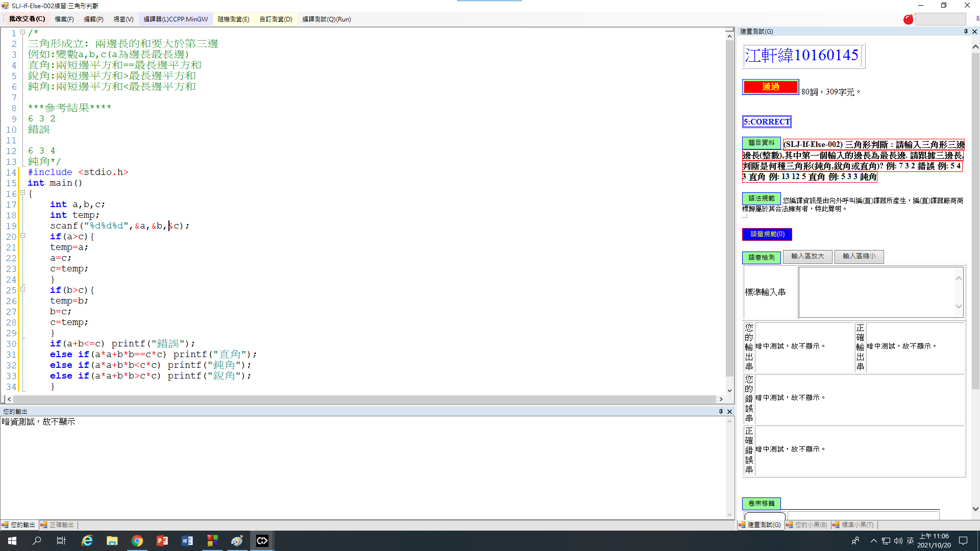
Task: Check the small box below the 語法規範 statement
Action: 745,215
